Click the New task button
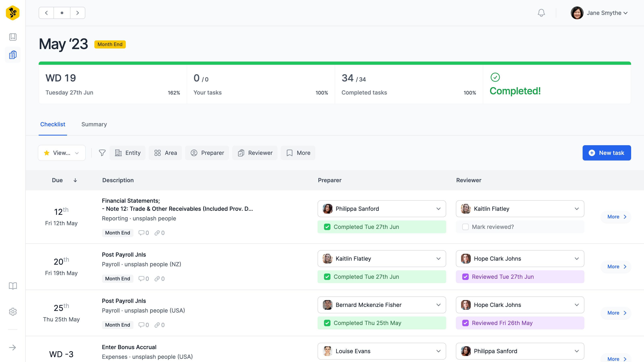644x362 pixels. pos(607,153)
